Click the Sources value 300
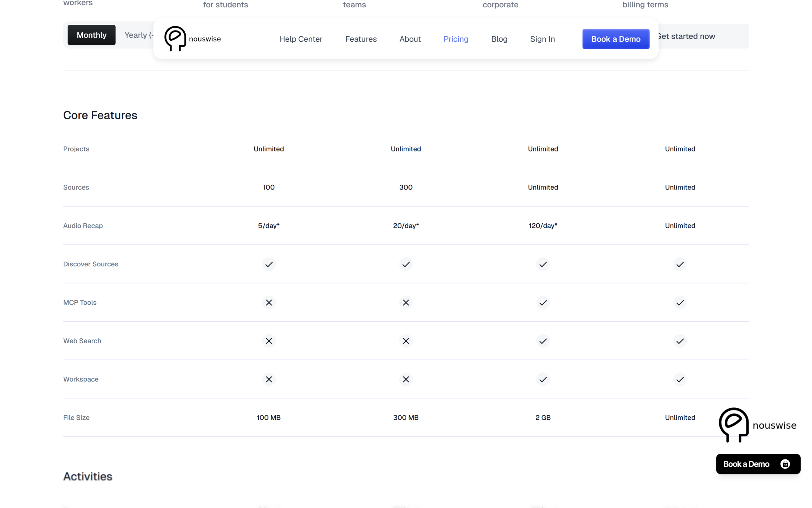 [x=406, y=187]
